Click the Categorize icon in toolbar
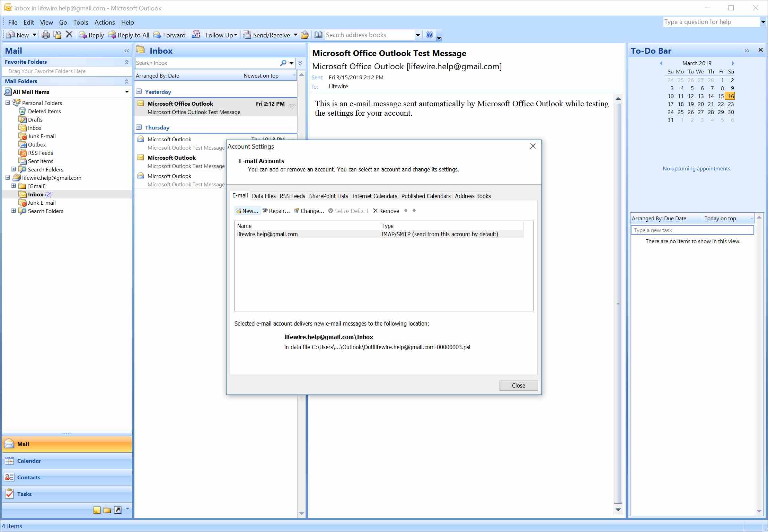 pyautogui.click(x=196, y=35)
